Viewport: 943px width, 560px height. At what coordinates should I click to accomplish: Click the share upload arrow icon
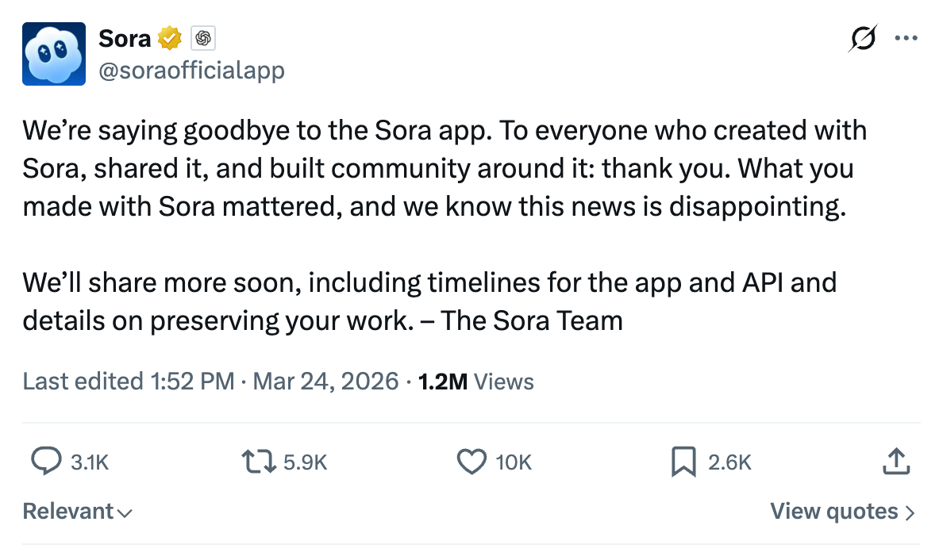click(895, 462)
